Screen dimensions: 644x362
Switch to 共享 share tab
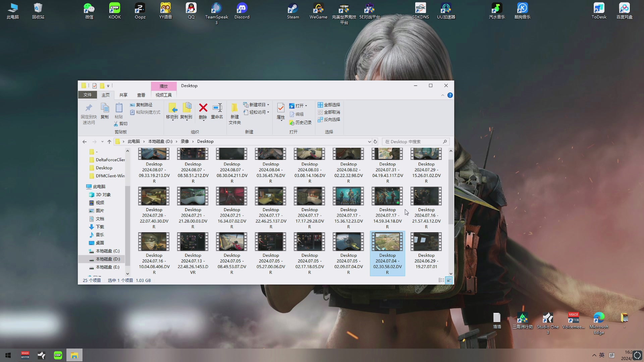coord(123,95)
